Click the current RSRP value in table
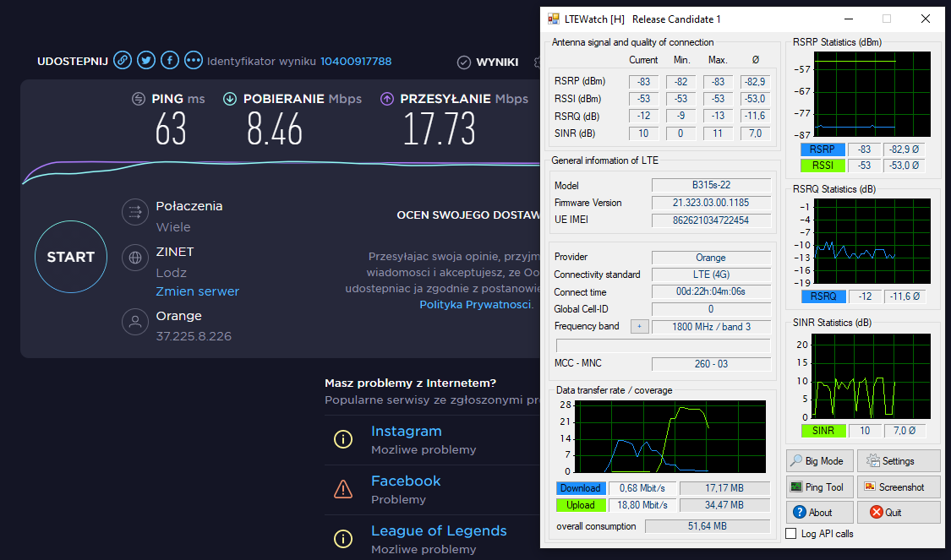 point(643,82)
